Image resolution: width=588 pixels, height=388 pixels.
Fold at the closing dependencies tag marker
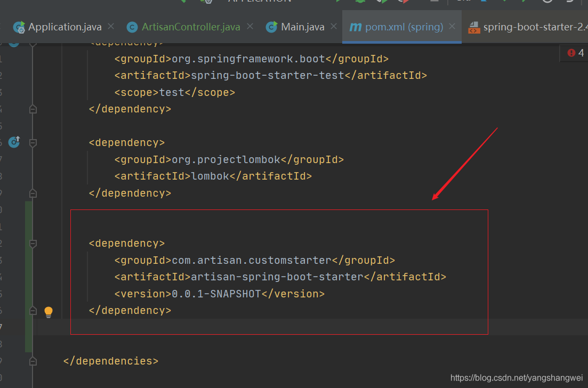point(33,361)
